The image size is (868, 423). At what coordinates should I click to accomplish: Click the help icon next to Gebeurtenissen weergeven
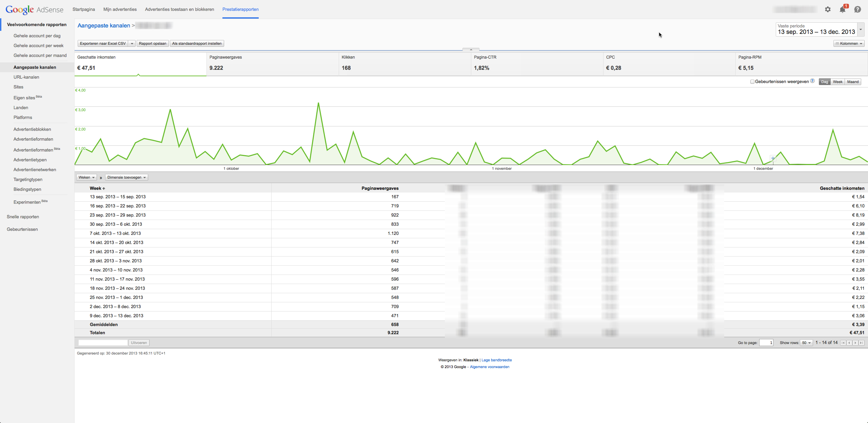coord(812,81)
